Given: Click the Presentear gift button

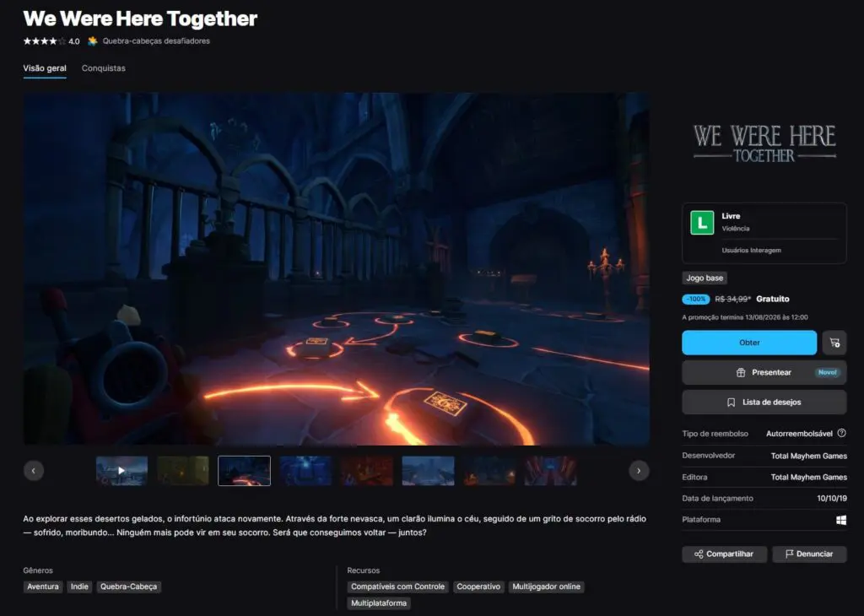Looking at the screenshot, I should 764,372.
